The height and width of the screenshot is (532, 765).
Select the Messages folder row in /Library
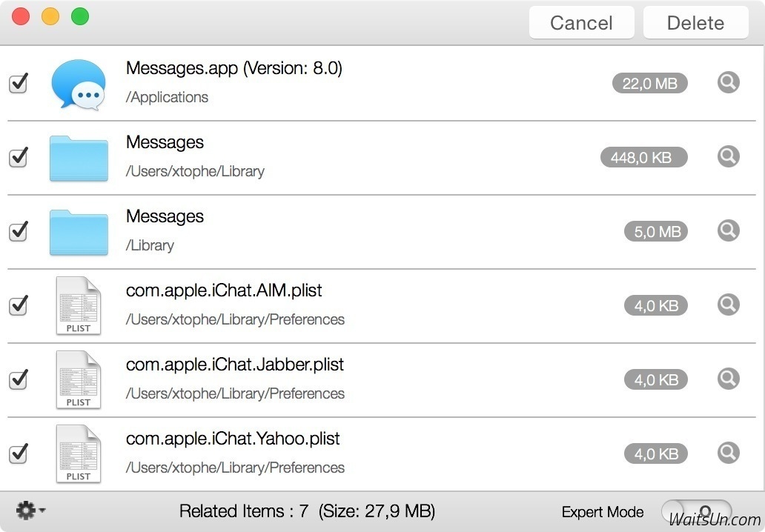(x=371, y=231)
